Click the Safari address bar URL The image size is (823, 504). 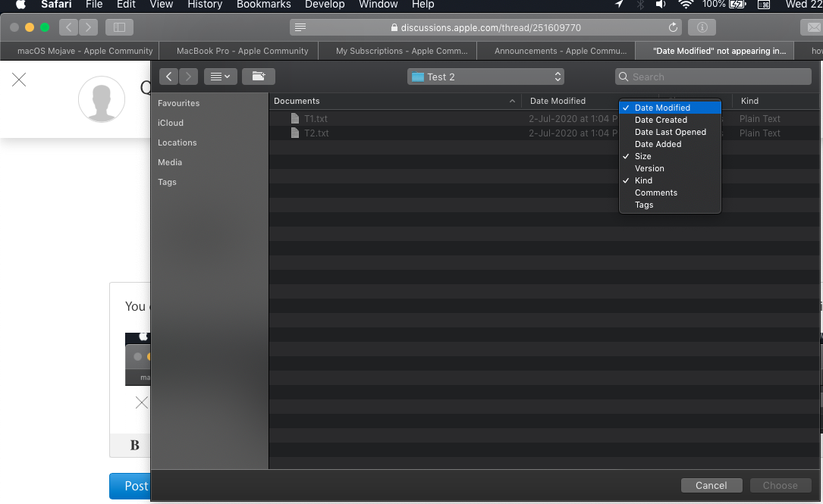[491, 27]
